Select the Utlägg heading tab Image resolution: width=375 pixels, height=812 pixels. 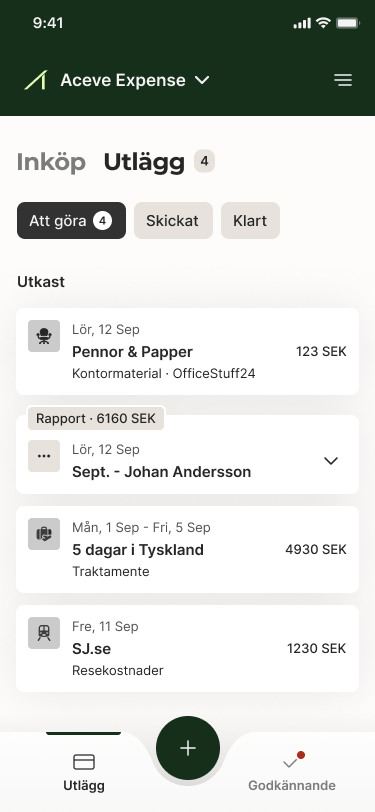coord(144,162)
